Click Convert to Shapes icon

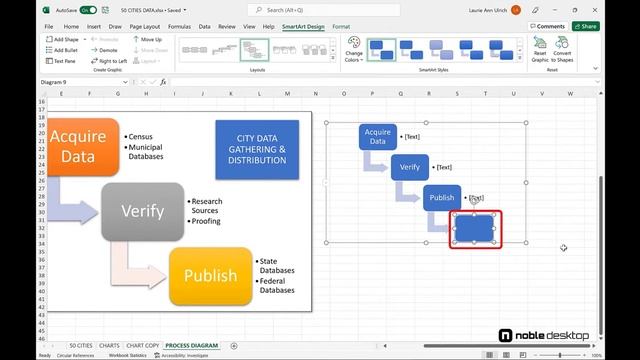(562, 43)
